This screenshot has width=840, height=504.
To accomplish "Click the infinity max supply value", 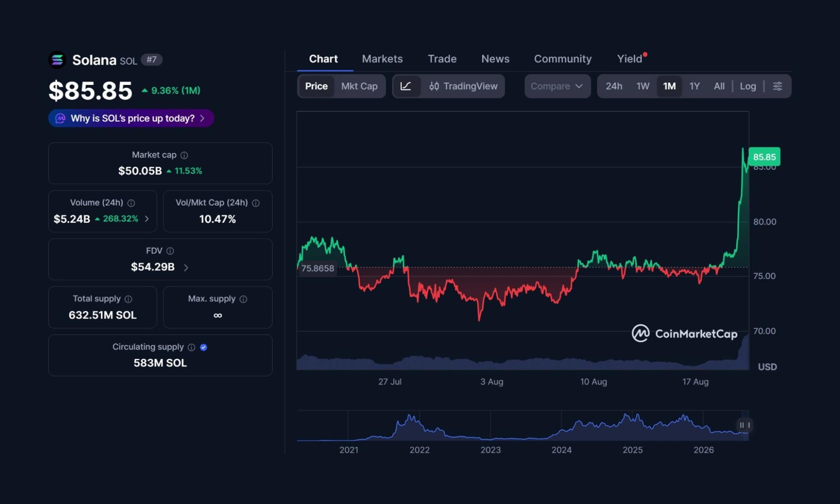I will point(218,315).
